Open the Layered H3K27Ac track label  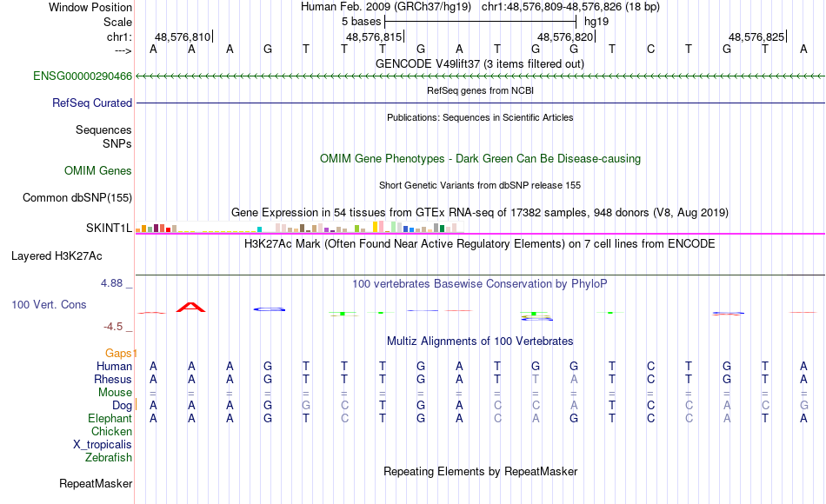pyautogui.click(x=57, y=256)
